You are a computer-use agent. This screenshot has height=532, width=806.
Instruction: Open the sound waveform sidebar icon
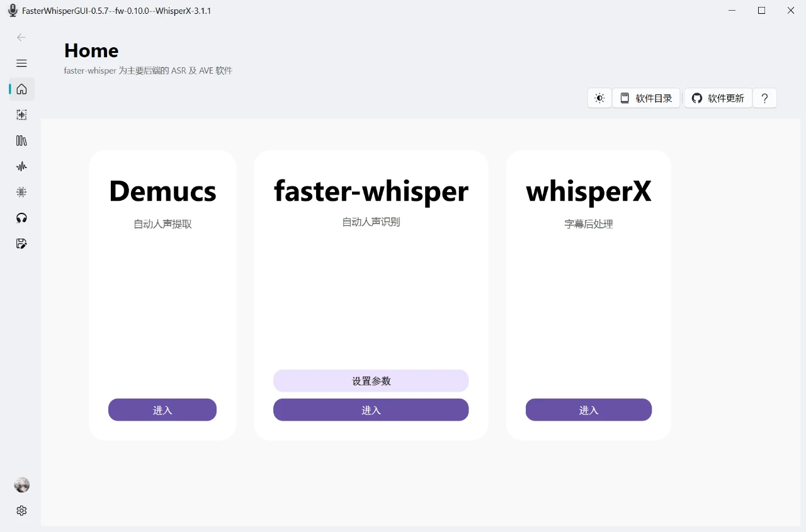(x=21, y=166)
